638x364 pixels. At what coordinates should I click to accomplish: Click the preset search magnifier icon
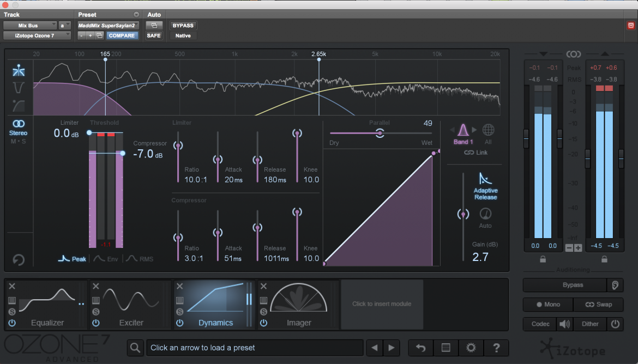click(135, 348)
